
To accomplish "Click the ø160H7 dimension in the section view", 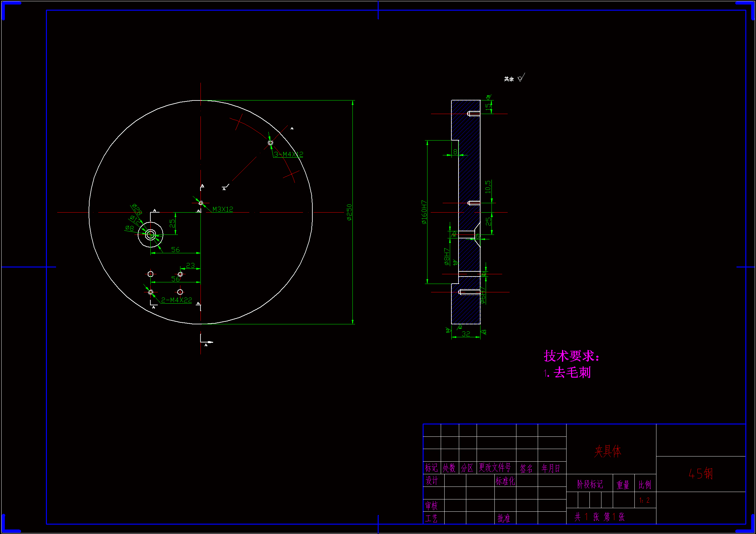I will point(424,212).
